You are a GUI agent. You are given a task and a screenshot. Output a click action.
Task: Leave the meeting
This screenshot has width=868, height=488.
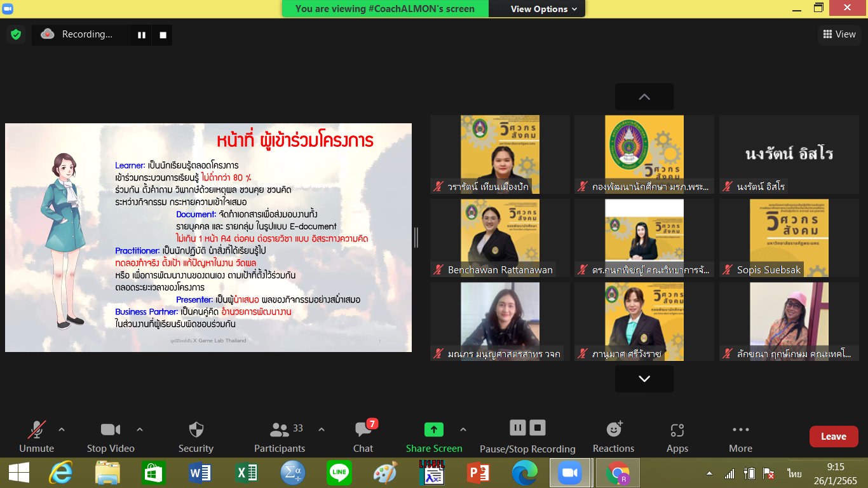coord(833,437)
